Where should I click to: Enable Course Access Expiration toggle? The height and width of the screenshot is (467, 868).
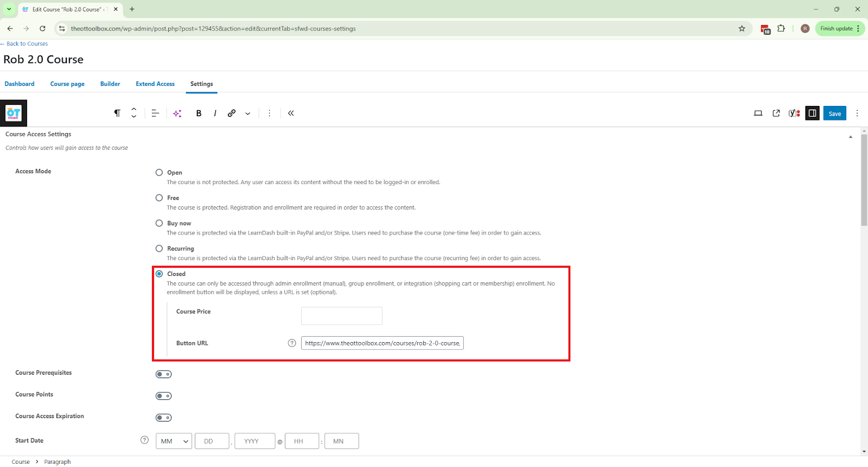(163, 418)
